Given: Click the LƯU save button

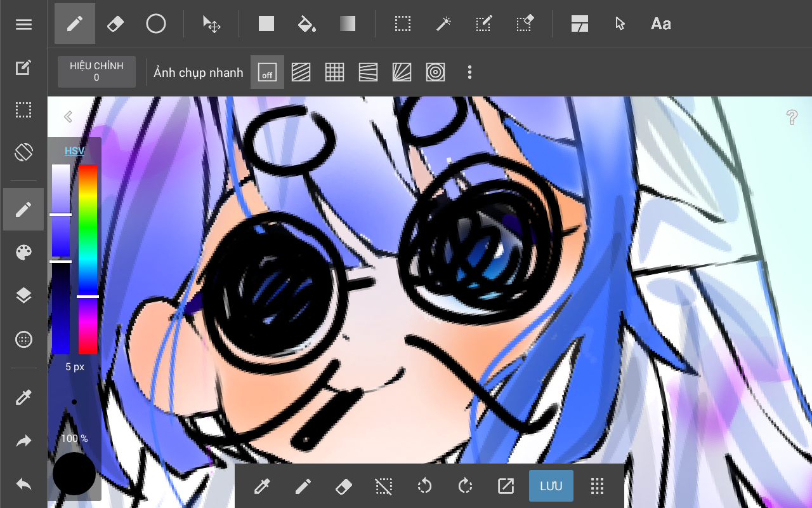Looking at the screenshot, I should point(551,486).
